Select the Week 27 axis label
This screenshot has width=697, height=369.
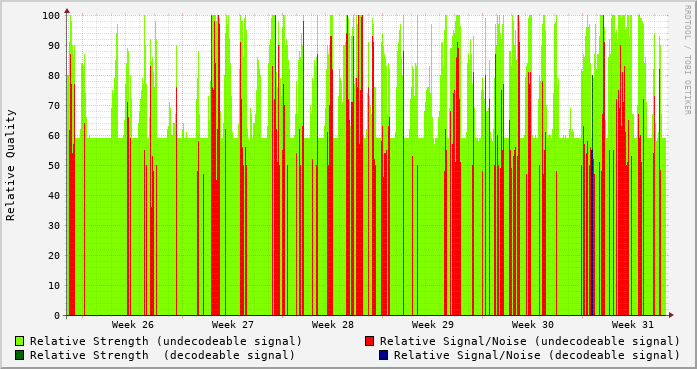pyautogui.click(x=232, y=325)
